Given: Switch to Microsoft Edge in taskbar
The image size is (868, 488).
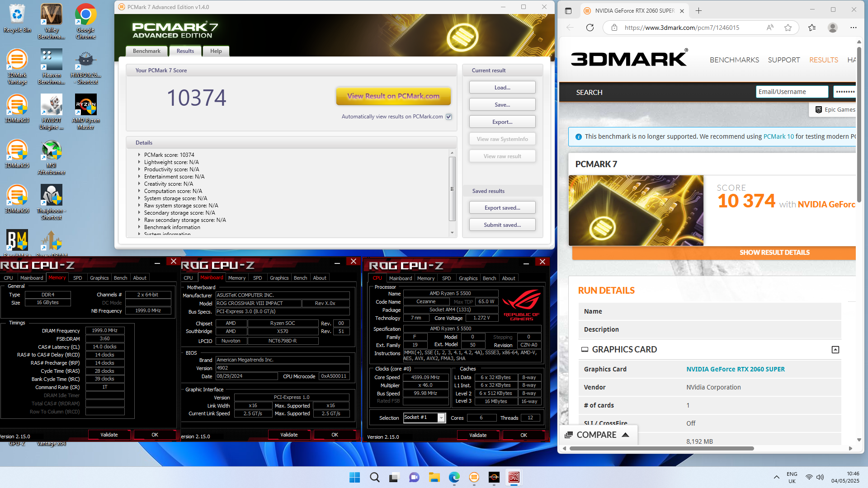Looking at the screenshot, I should click(454, 477).
